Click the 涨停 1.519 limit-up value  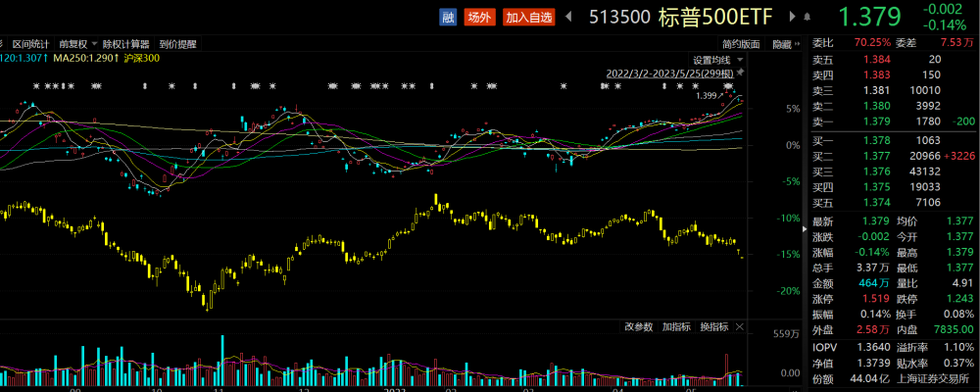coord(876,299)
